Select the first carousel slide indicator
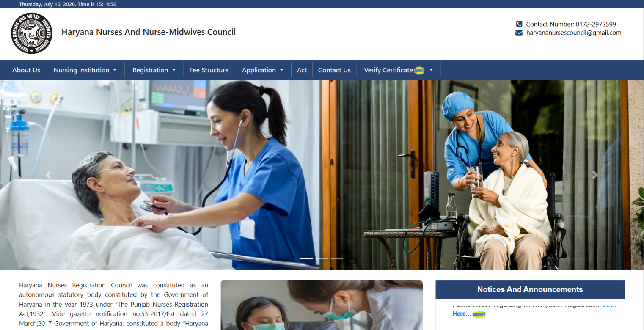 click(x=306, y=258)
